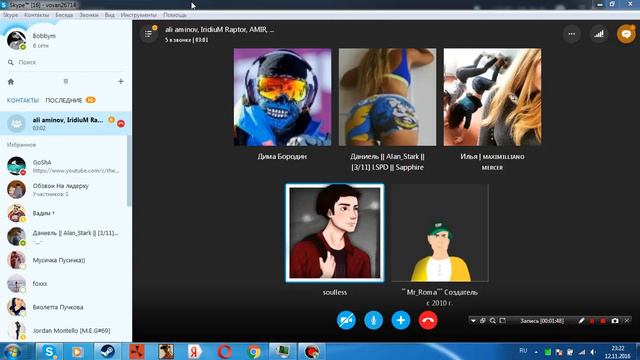The image size is (640, 360).
Task: Open the media player taskbar icon
Action: [78, 351]
